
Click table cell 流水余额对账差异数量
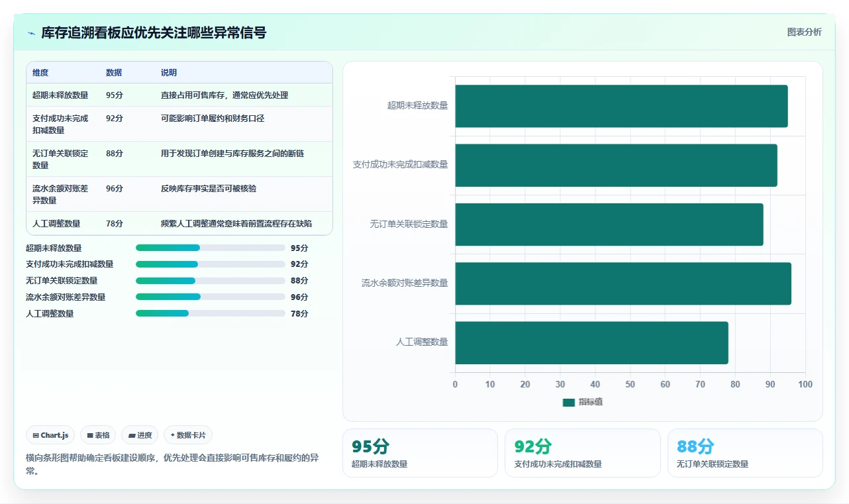(60, 195)
